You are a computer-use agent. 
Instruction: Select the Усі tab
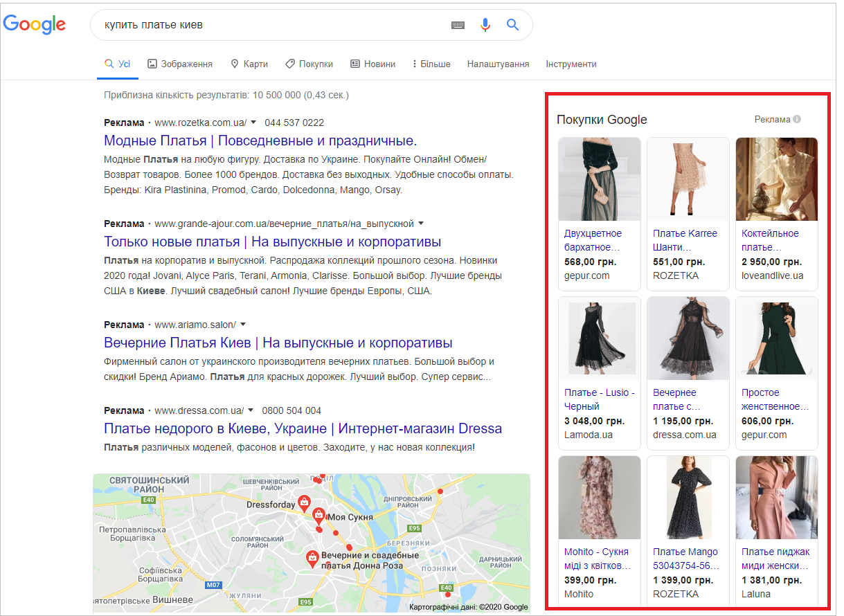pyautogui.click(x=118, y=64)
